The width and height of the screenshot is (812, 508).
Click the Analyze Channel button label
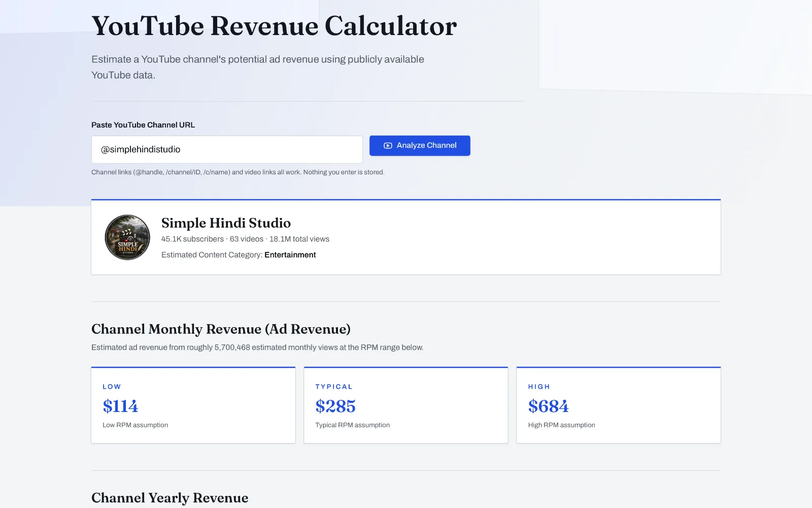point(426,145)
